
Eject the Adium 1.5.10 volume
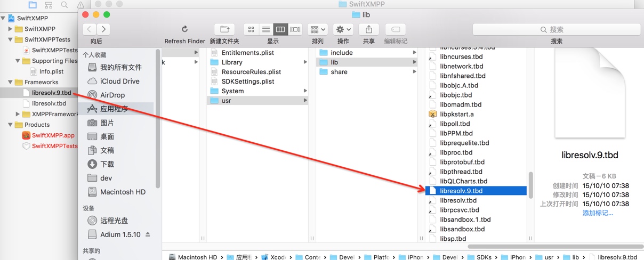[x=148, y=234]
